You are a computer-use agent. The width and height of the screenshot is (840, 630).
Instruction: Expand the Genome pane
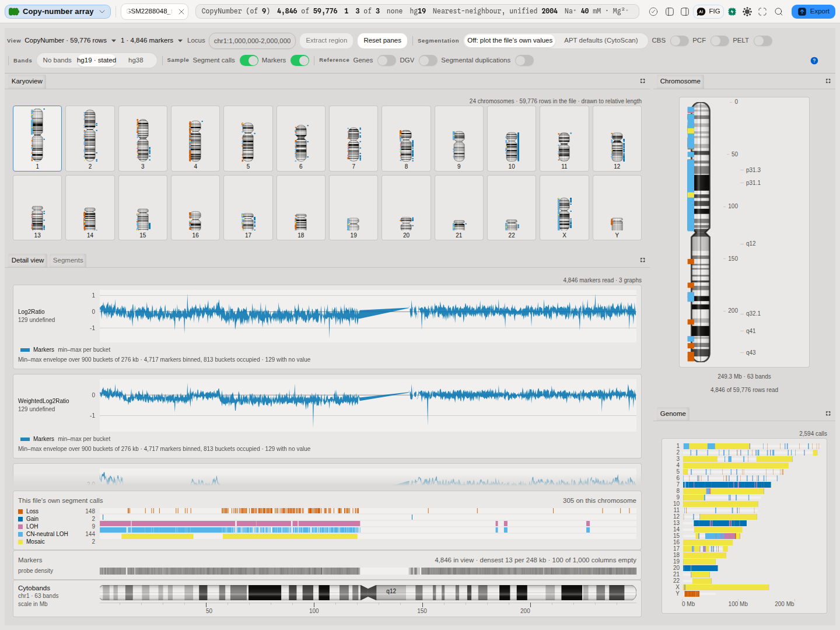click(x=828, y=414)
